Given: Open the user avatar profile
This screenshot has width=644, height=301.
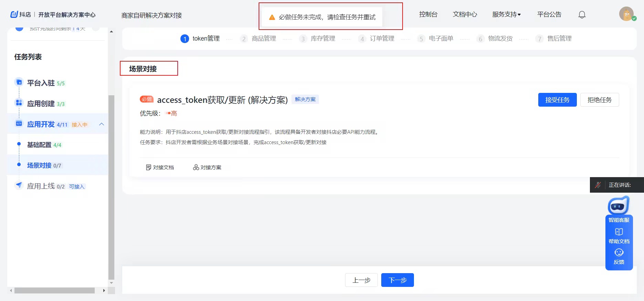Looking at the screenshot, I should pyautogui.click(x=626, y=14).
